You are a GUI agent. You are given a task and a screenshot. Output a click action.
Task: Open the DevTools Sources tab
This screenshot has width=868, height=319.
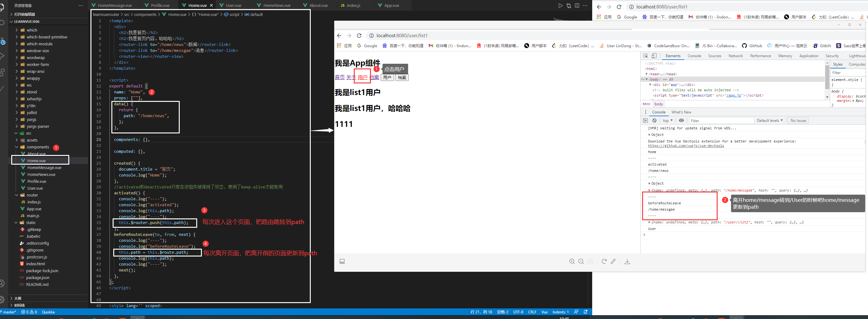coord(715,56)
